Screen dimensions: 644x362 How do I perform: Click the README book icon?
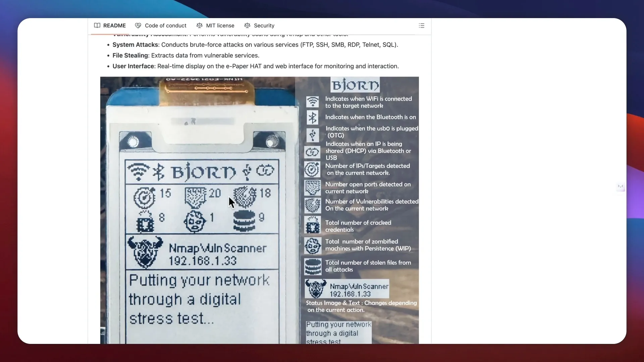click(97, 25)
